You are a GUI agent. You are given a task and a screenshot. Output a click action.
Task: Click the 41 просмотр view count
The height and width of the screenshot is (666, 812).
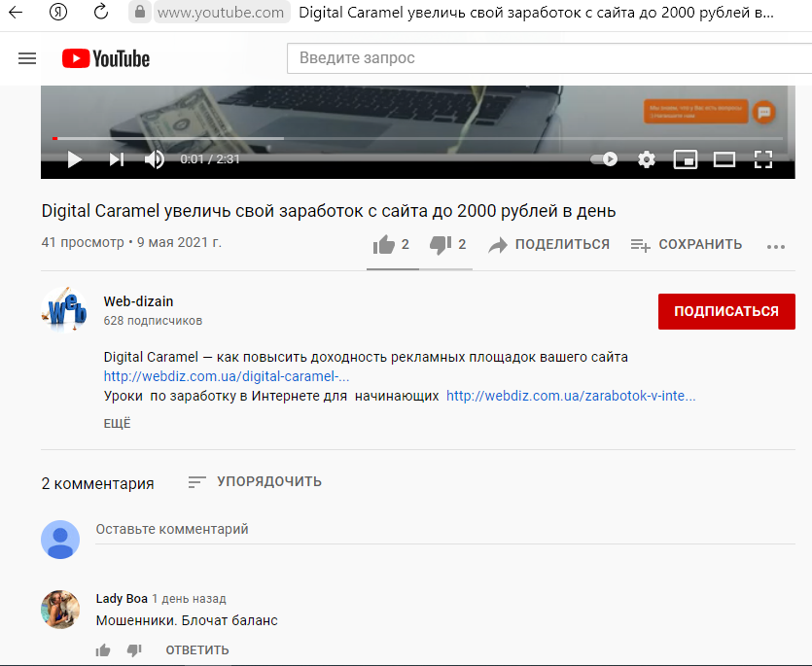[83, 242]
